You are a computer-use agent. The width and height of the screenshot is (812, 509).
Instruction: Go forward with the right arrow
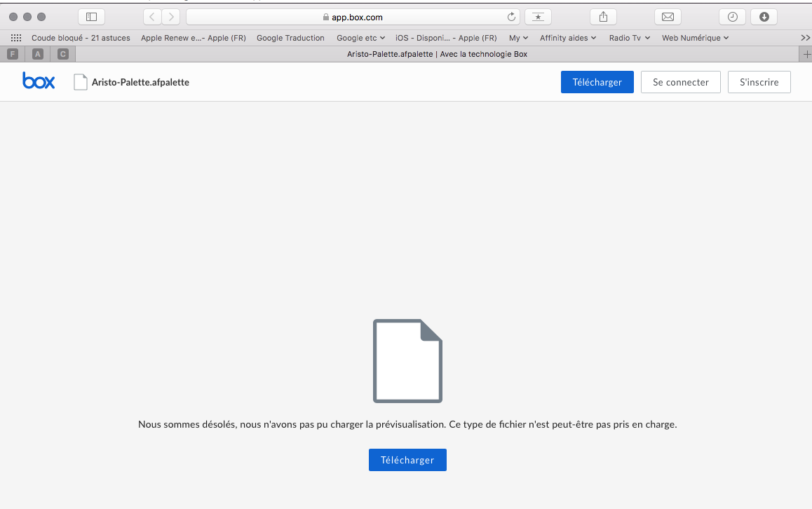coord(171,17)
